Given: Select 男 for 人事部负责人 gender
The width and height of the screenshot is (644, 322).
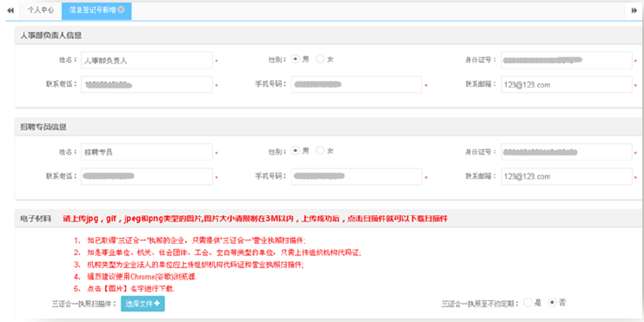Looking at the screenshot, I should pyautogui.click(x=295, y=59).
